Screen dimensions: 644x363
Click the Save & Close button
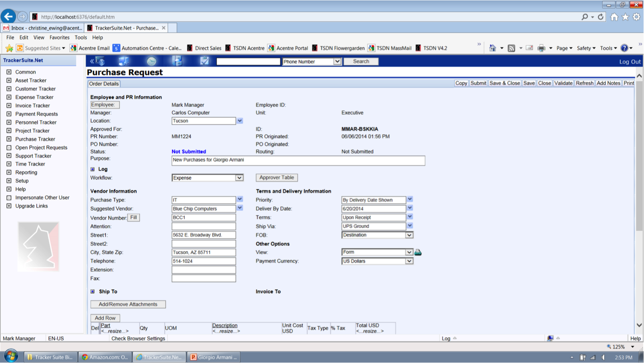(505, 83)
